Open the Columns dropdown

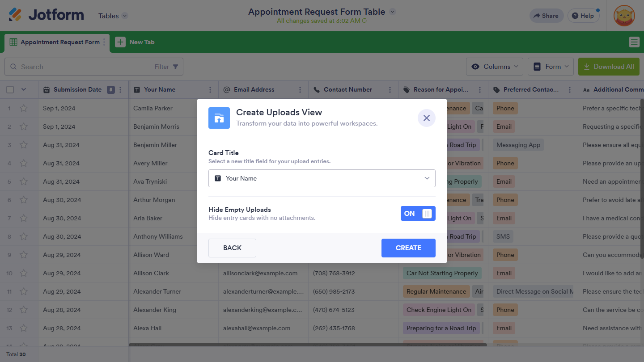coord(495,67)
